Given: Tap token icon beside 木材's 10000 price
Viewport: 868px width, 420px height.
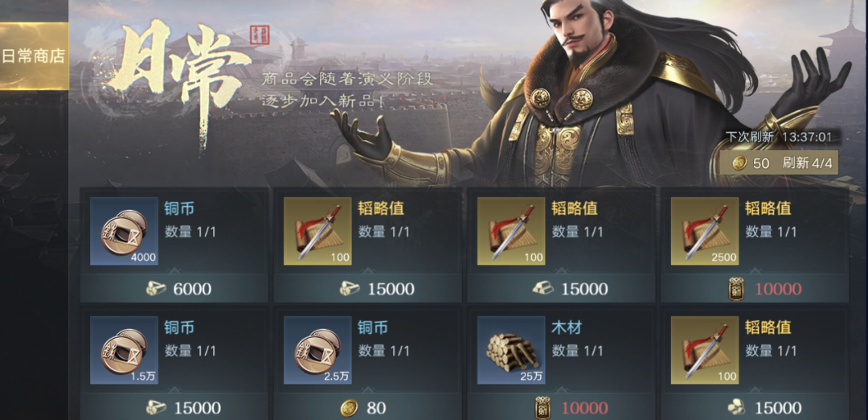Looking at the screenshot, I should click(x=543, y=409).
